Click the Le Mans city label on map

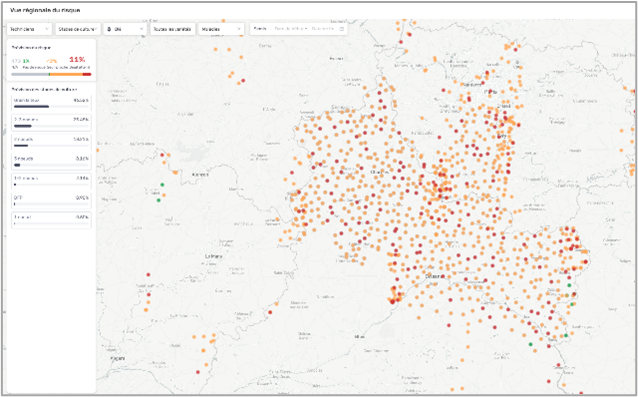point(213,257)
